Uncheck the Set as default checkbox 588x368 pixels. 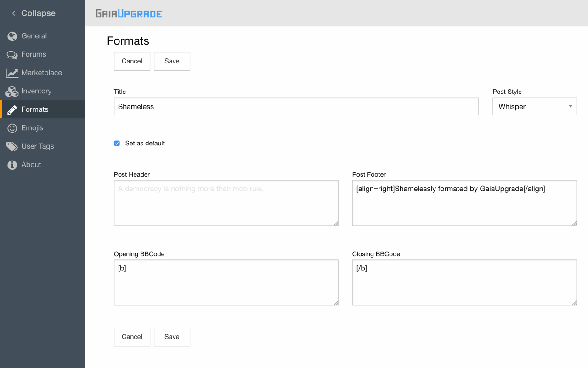coord(117,144)
